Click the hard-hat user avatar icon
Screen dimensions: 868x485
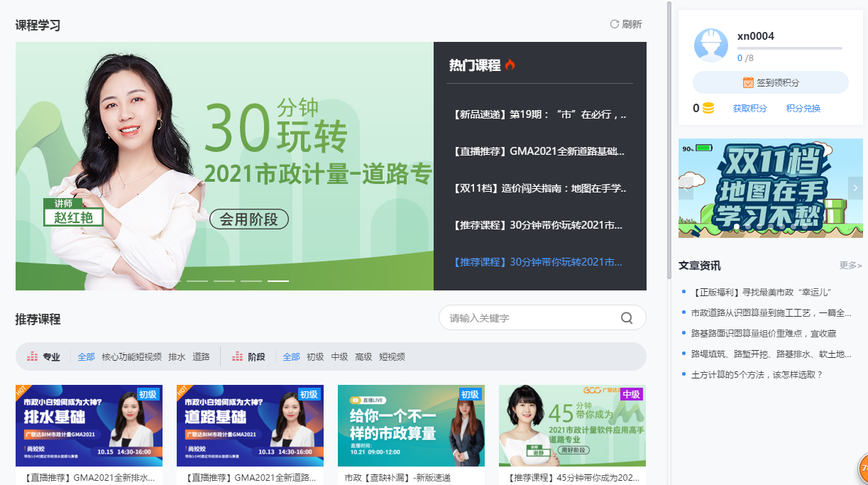pos(710,45)
